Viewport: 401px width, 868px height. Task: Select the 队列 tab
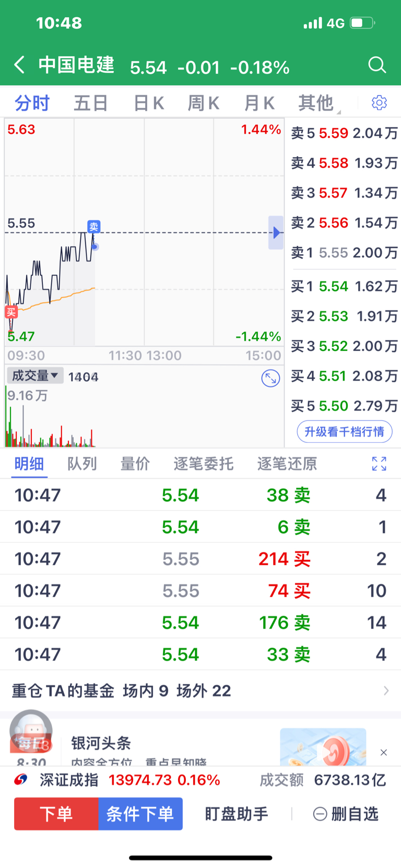click(x=82, y=463)
